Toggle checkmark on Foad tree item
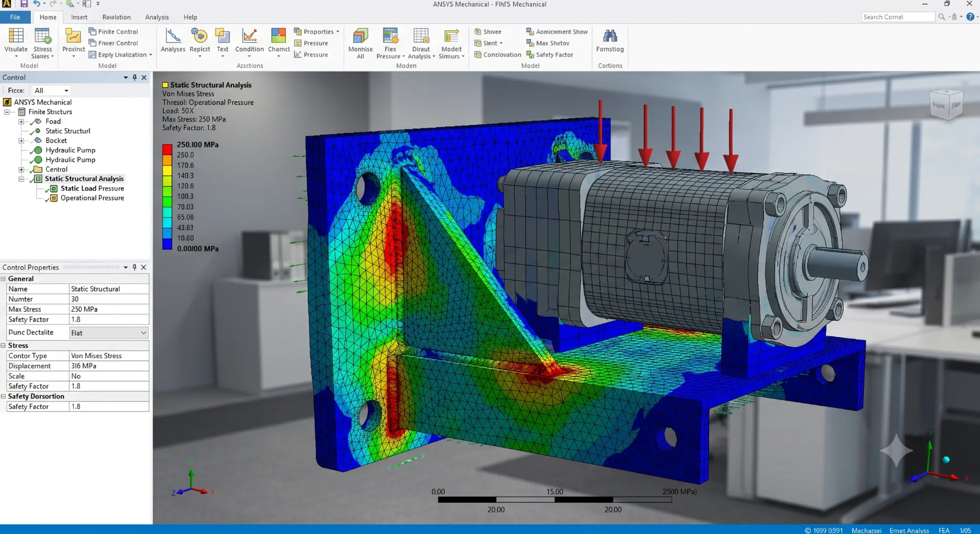Image resolution: width=980 pixels, height=534 pixels. tap(31, 123)
